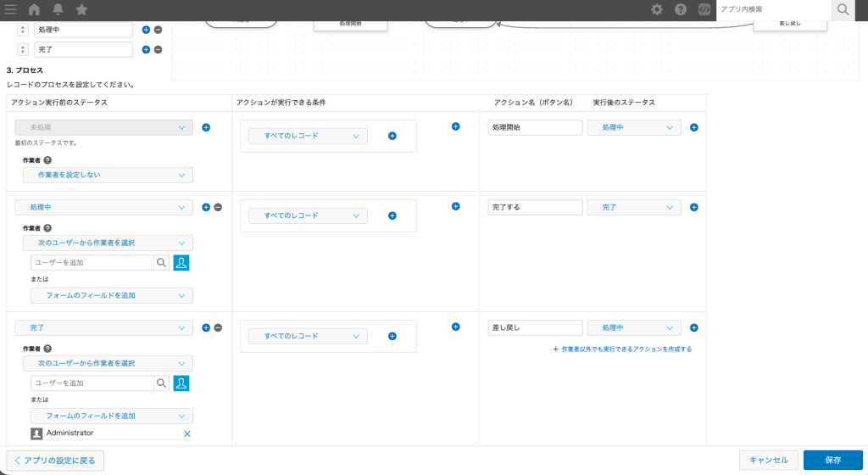Open assignee selection dropdown in 処理中 row

[108, 243]
